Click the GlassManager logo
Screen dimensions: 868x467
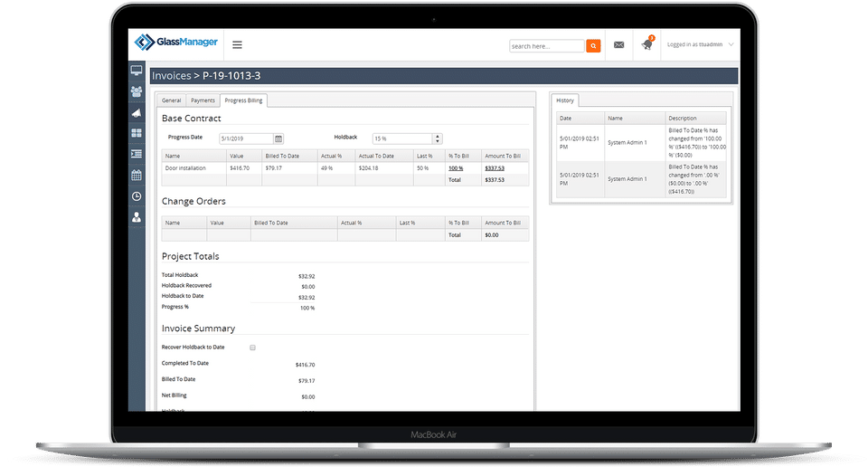(176, 43)
